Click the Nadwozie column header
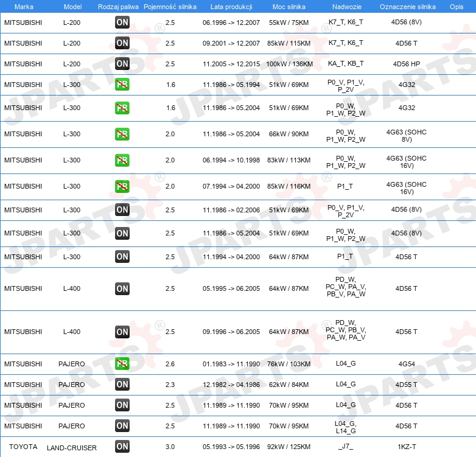Screen dimensions: 476x457 347,7
